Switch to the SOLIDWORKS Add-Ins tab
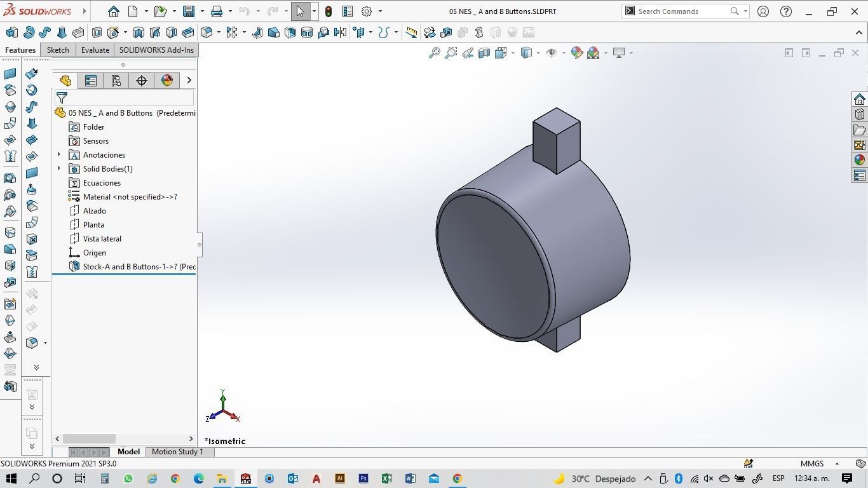Viewport: 868px width, 488px height. [156, 50]
